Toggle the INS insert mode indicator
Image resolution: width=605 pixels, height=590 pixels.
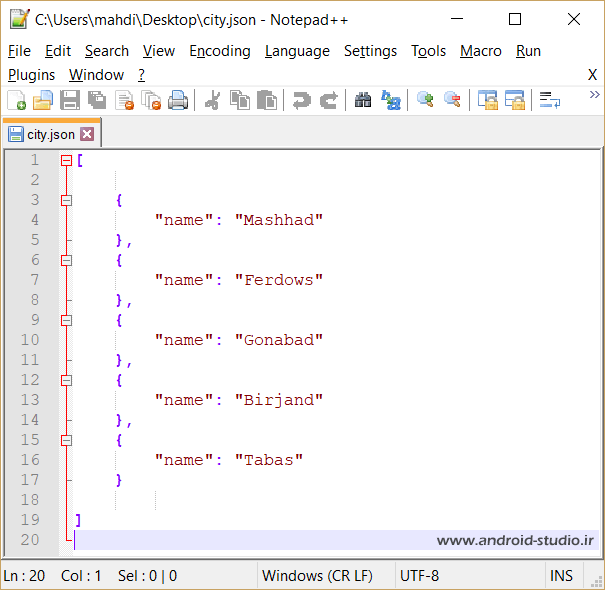561,576
